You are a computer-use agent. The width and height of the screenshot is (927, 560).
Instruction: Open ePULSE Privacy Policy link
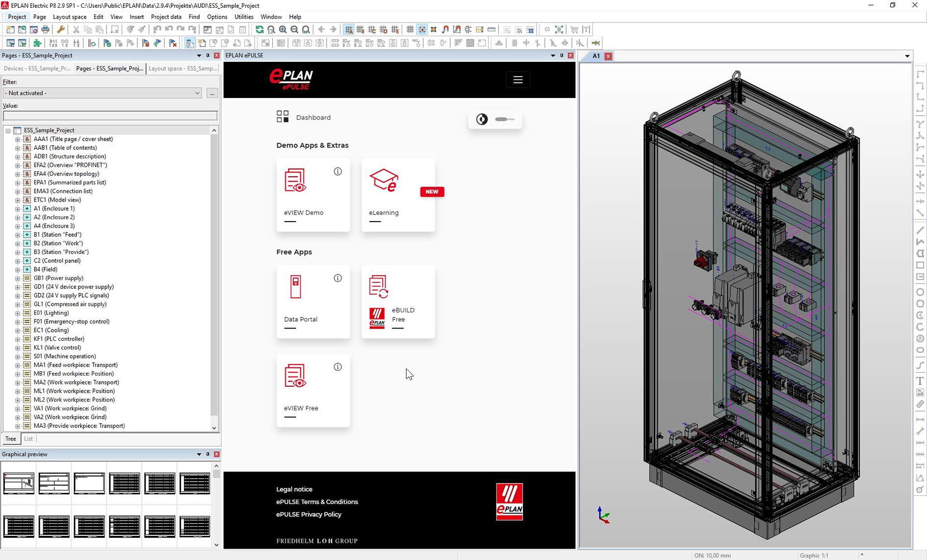click(309, 514)
